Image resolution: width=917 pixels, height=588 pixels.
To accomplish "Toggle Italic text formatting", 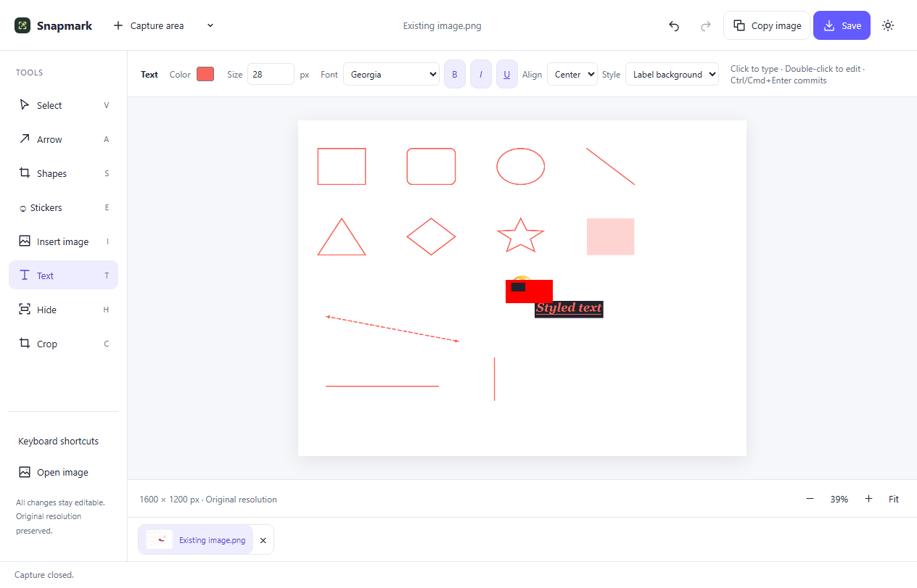I will coord(481,74).
